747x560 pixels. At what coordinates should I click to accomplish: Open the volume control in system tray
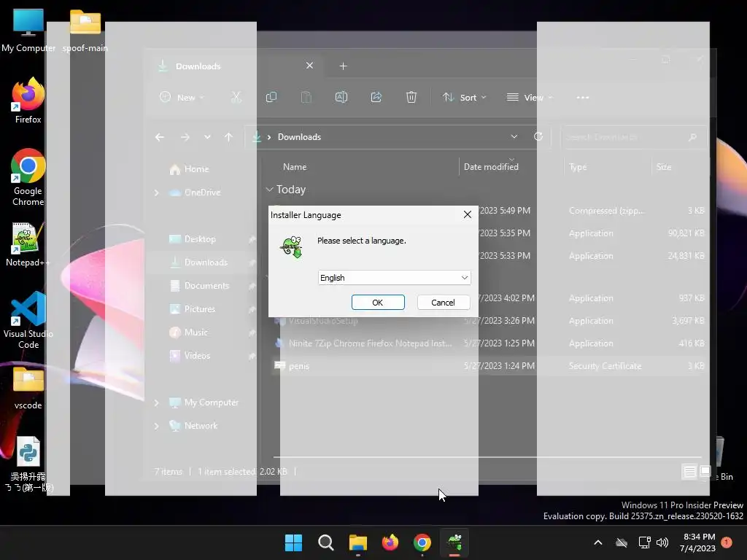click(662, 542)
